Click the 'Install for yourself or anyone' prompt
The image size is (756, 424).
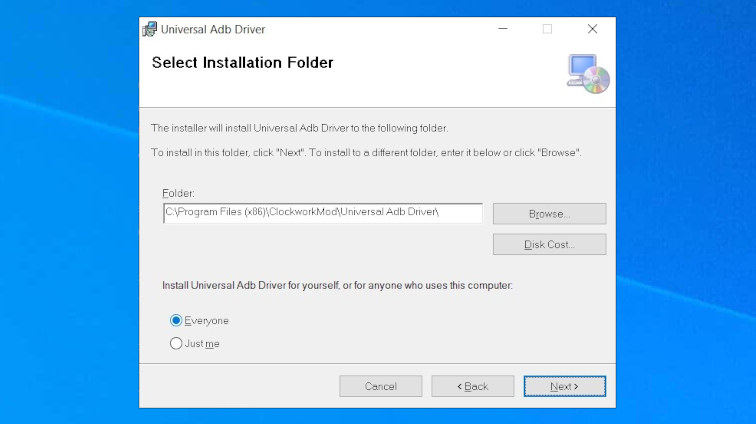pos(337,286)
